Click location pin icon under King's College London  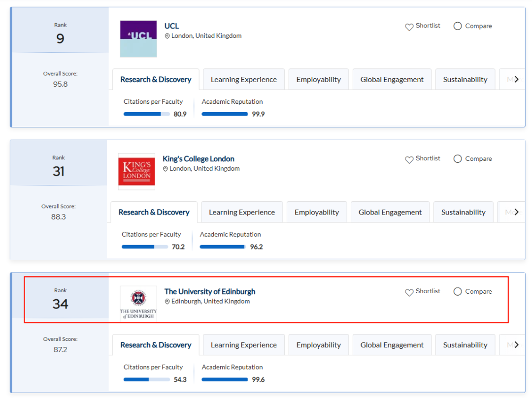[x=165, y=169]
